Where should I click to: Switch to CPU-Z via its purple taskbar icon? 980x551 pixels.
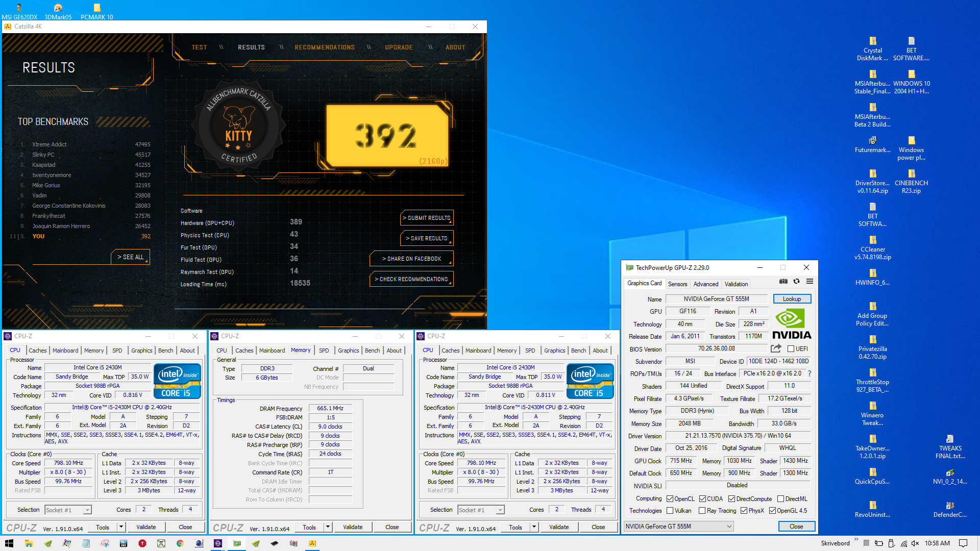218,543
